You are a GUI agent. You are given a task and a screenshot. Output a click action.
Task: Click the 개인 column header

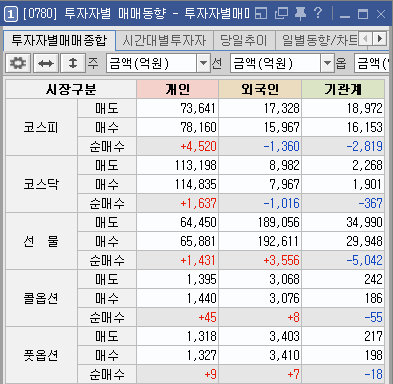coord(177,89)
